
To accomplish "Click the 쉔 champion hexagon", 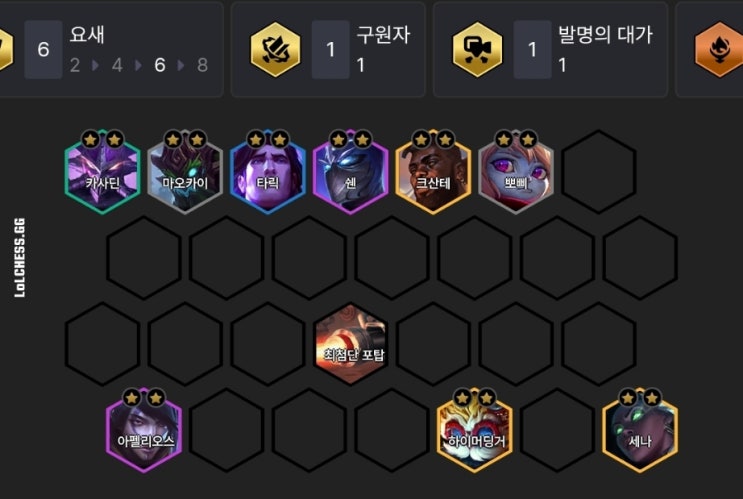I will 350,172.
